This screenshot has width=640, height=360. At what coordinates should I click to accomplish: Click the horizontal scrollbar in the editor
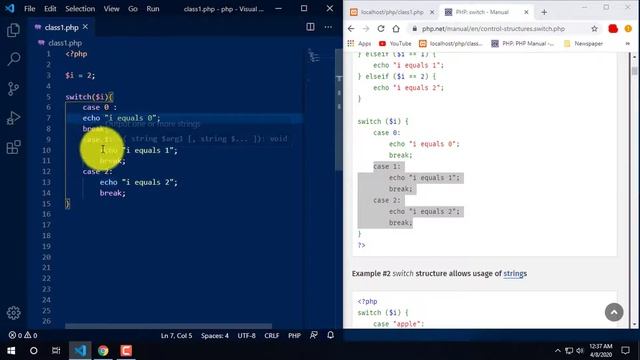(168, 326)
